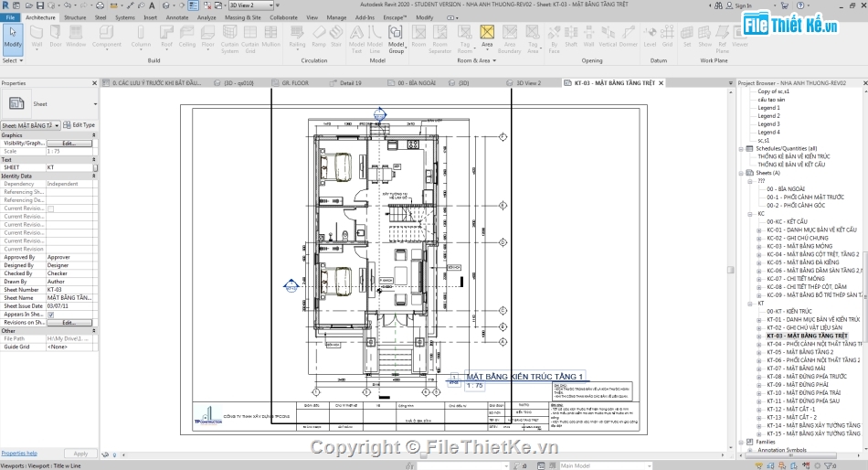Expand the Room & Area panel dropdown
This screenshot has height=470, width=868.
(477, 60)
